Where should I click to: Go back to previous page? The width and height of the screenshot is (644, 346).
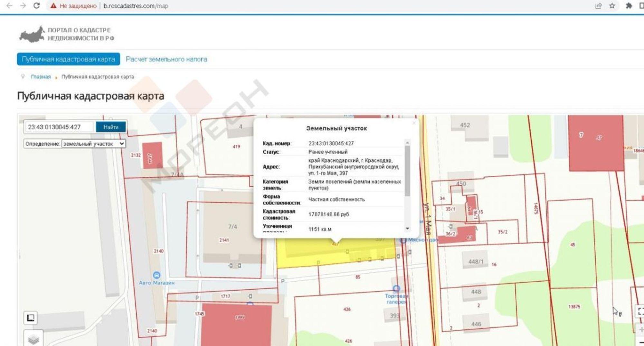tap(9, 6)
